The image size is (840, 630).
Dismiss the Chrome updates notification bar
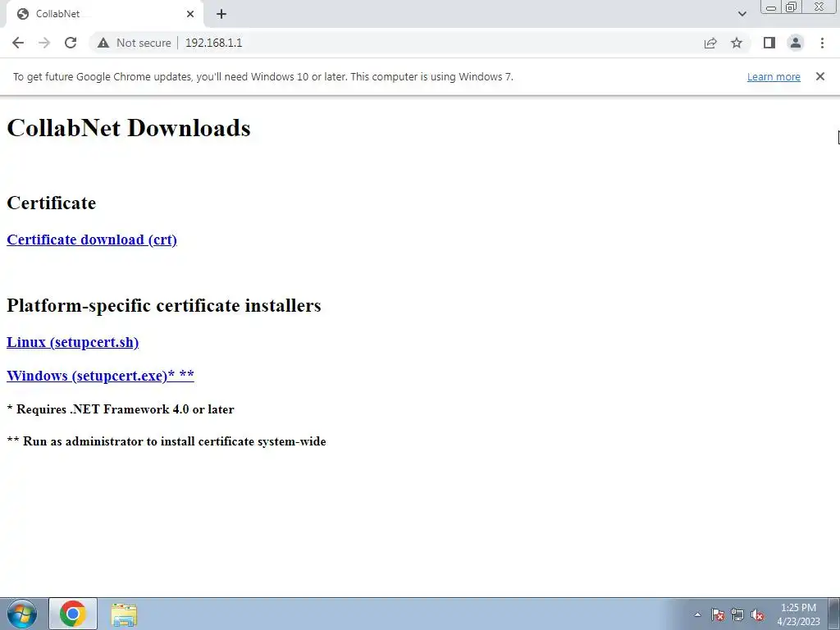pyautogui.click(x=819, y=76)
